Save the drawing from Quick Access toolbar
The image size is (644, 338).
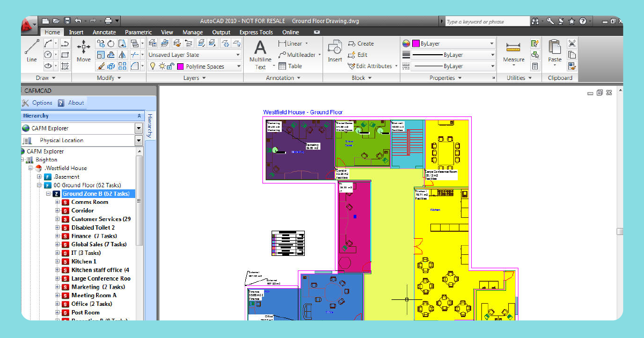tap(67, 21)
